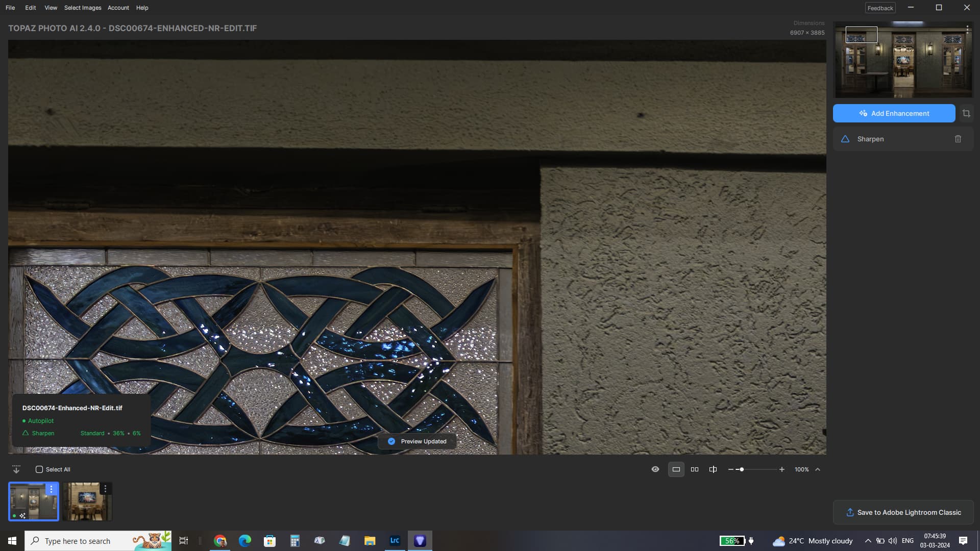Delete the Sharpen enhancement via trash icon
The width and height of the screenshot is (980, 551).
958,139
